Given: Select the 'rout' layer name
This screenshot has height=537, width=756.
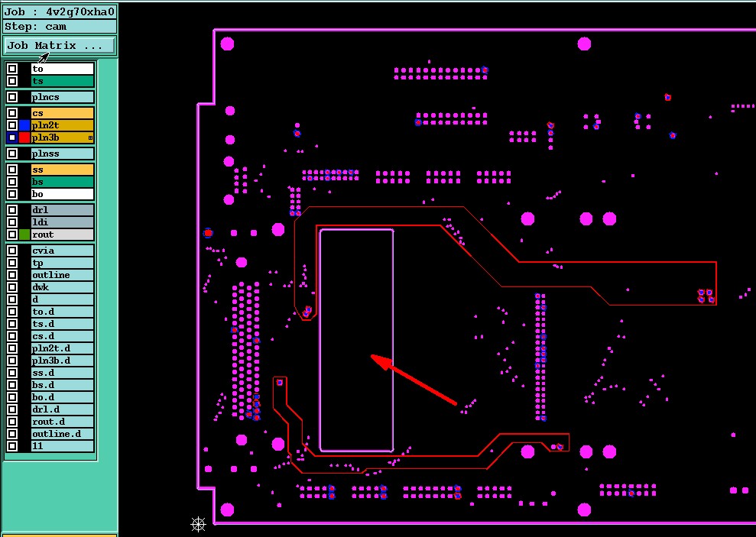Looking at the screenshot, I should pos(62,235).
